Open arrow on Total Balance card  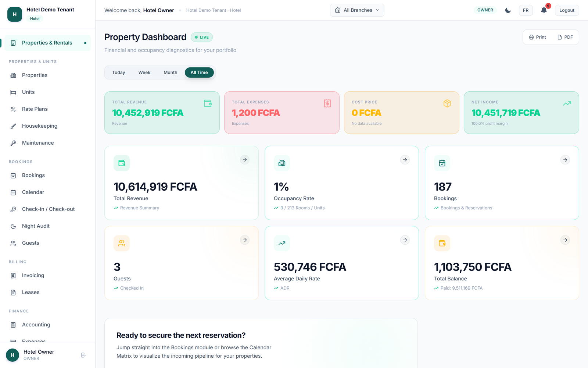pyautogui.click(x=565, y=240)
